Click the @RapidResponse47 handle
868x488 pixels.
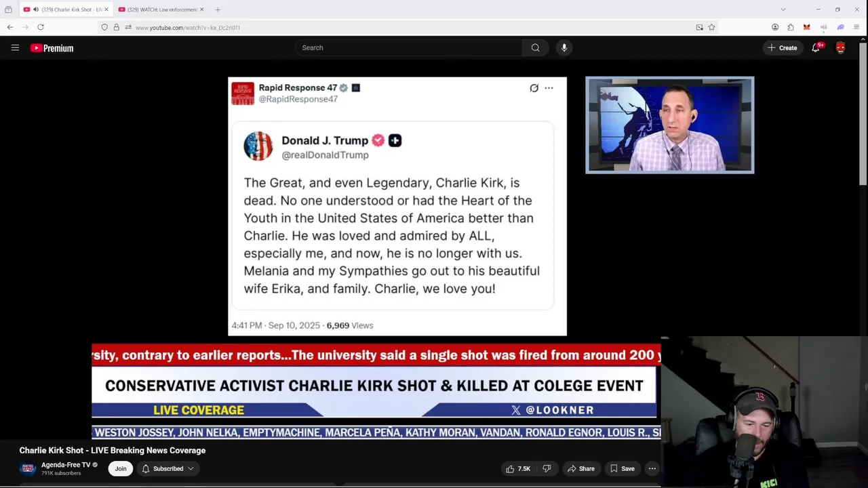[x=298, y=99]
